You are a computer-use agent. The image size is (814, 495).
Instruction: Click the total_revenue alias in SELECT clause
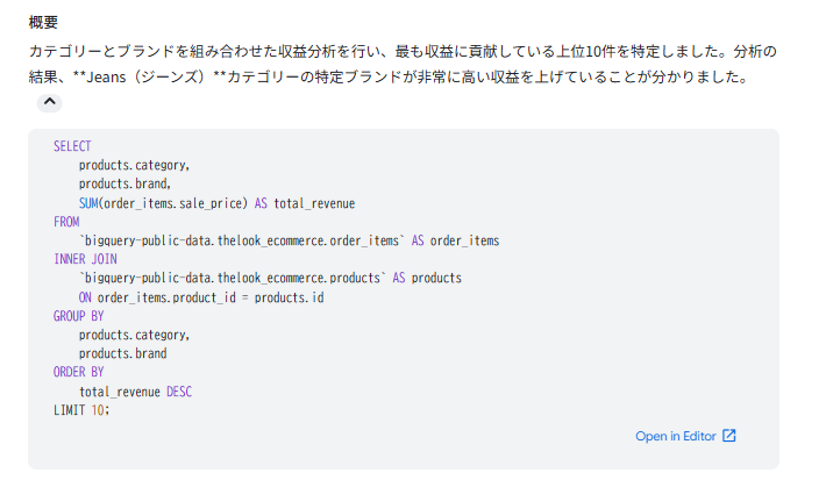(x=314, y=203)
